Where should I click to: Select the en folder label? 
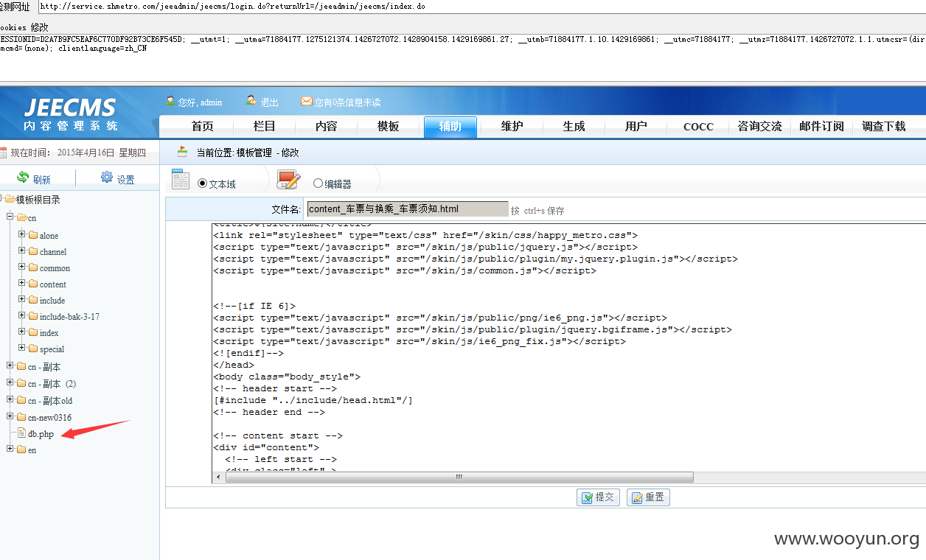[32, 450]
